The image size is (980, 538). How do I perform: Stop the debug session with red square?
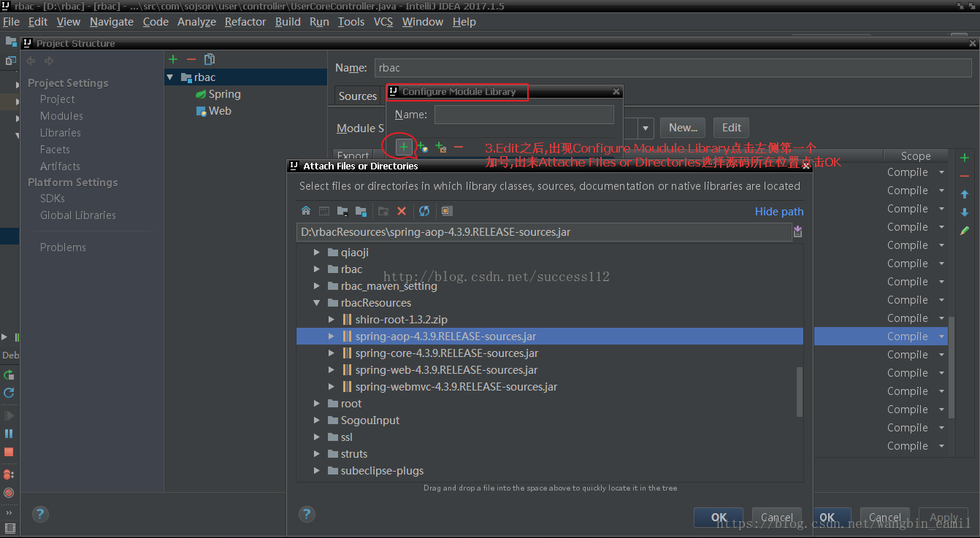[9, 452]
